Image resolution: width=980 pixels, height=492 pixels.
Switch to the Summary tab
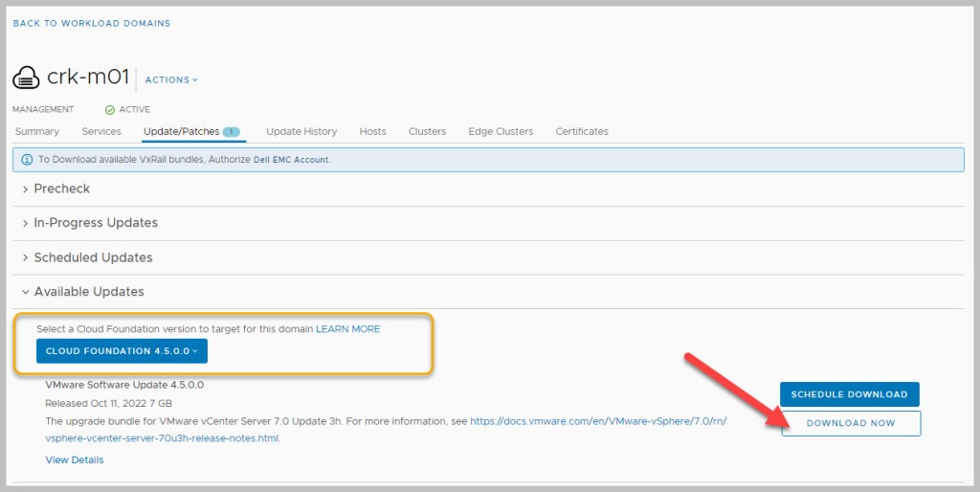coord(37,131)
